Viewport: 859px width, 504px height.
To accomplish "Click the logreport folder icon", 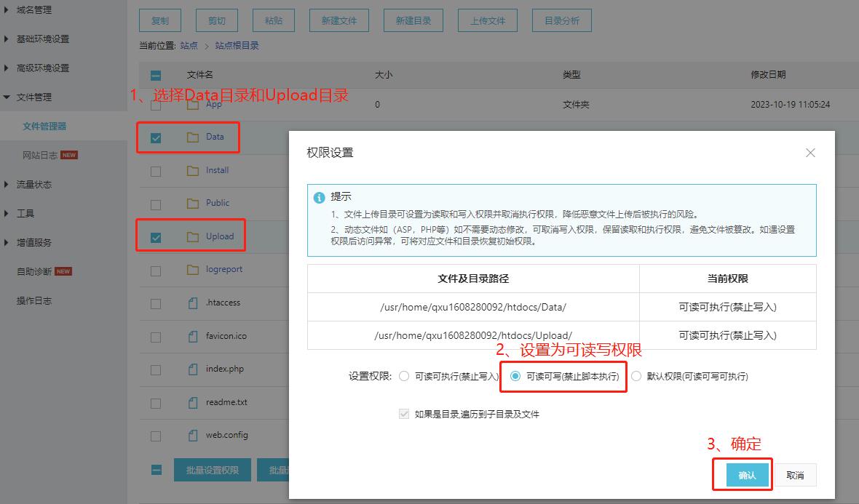I will (x=193, y=269).
